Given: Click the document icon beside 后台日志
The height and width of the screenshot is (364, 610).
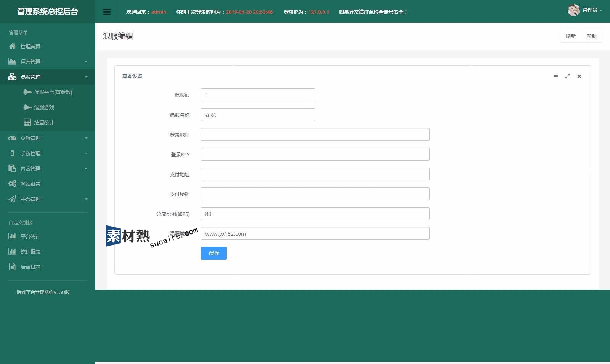Looking at the screenshot, I should [x=12, y=267].
